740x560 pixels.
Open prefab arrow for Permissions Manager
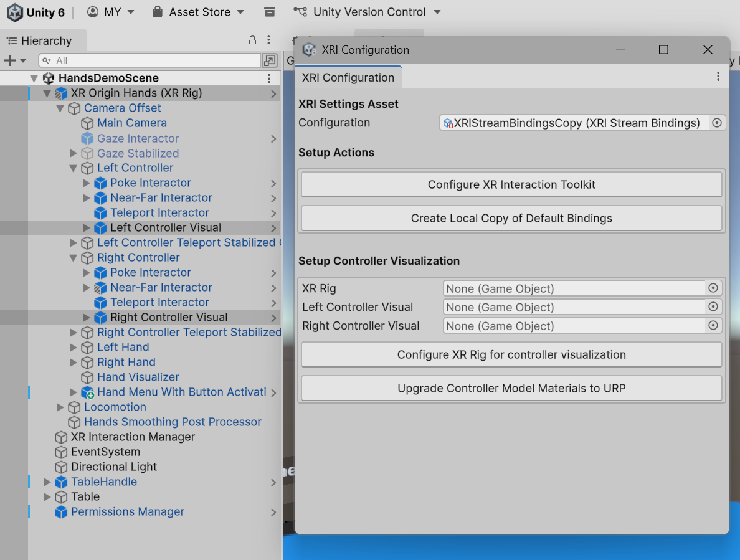pyautogui.click(x=273, y=513)
